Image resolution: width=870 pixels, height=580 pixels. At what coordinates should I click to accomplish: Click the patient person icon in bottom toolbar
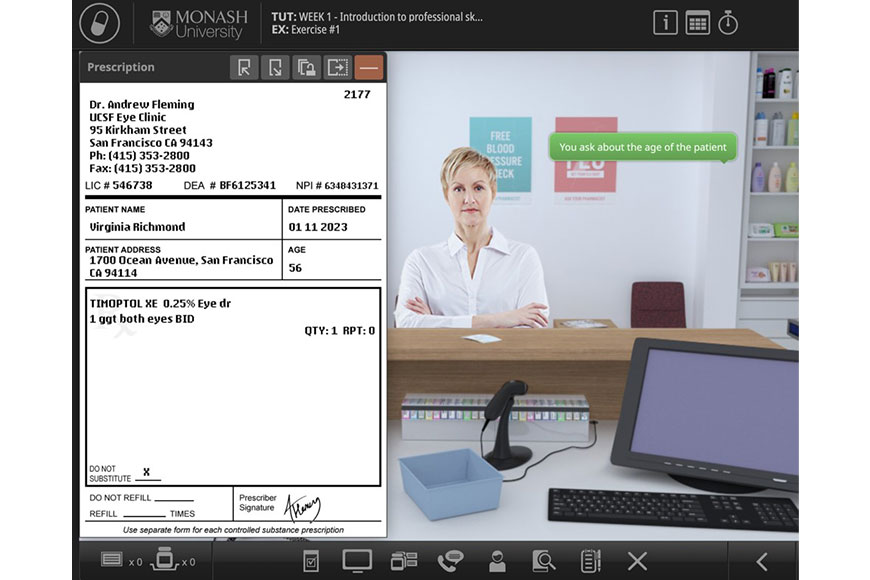(497, 561)
